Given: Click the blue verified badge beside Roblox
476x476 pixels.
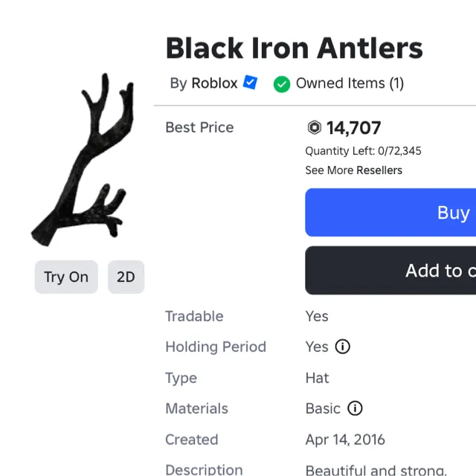Looking at the screenshot, I should point(251,83).
